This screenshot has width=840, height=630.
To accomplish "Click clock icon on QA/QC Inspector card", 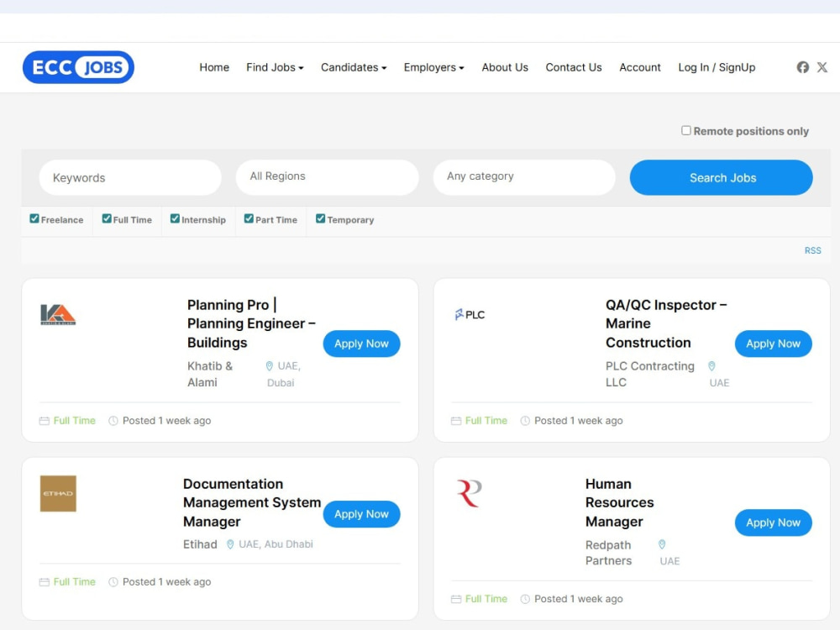I will [525, 421].
